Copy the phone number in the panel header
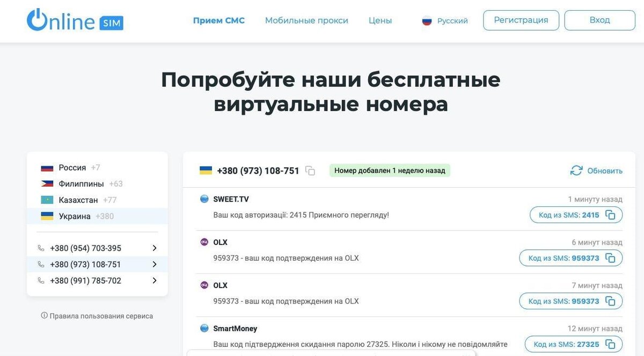Image resolution: width=644 pixels, height=356 pixels. pyautogui.click(x=310, y=170)
